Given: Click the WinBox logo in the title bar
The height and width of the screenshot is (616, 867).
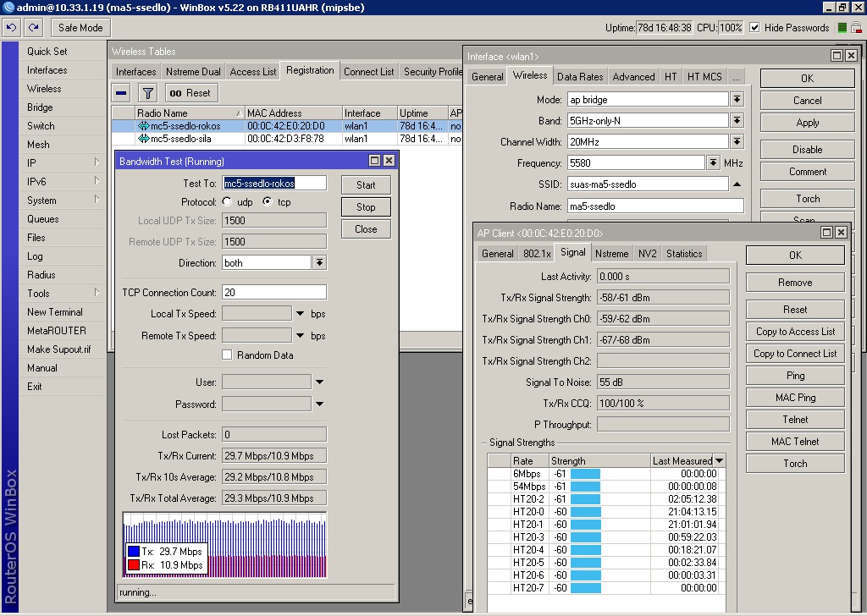Looking at the screenshot, I should (8, 7).
